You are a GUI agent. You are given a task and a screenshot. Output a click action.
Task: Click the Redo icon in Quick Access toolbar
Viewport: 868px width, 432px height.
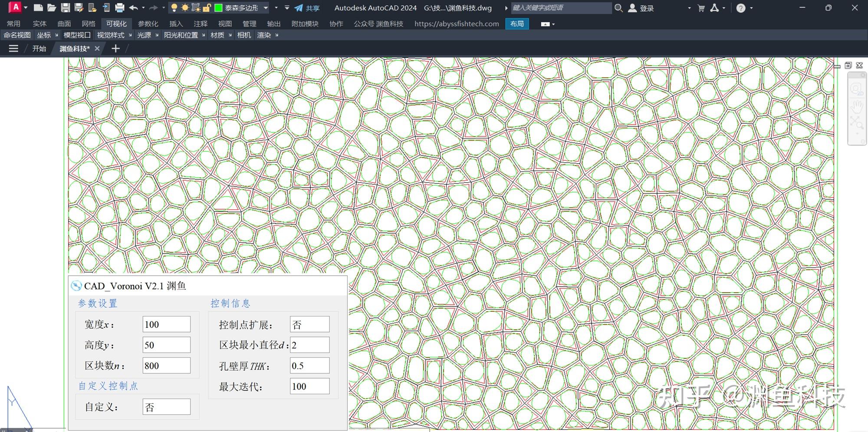(x=154, y=7)
